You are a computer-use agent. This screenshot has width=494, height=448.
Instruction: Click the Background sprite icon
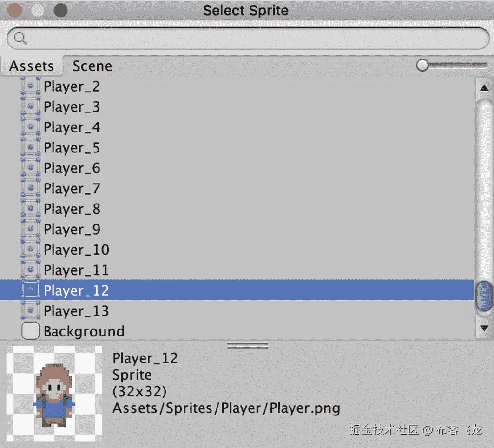[31, 331]
